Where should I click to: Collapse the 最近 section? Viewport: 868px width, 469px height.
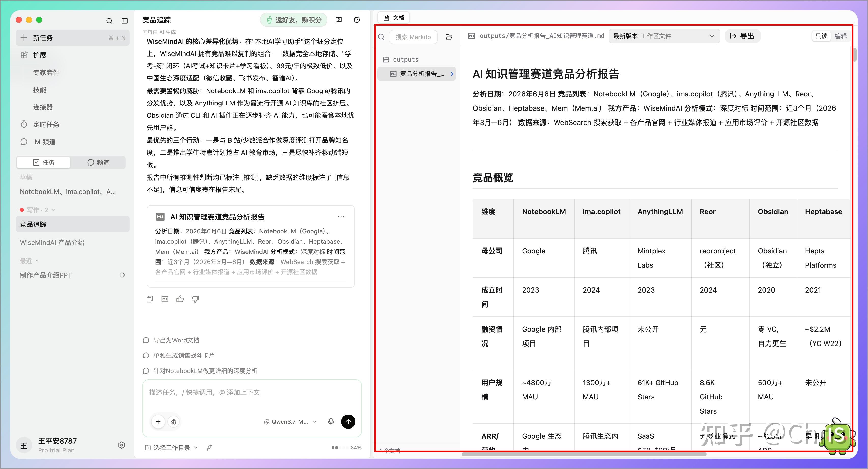[x=29, y=261]
